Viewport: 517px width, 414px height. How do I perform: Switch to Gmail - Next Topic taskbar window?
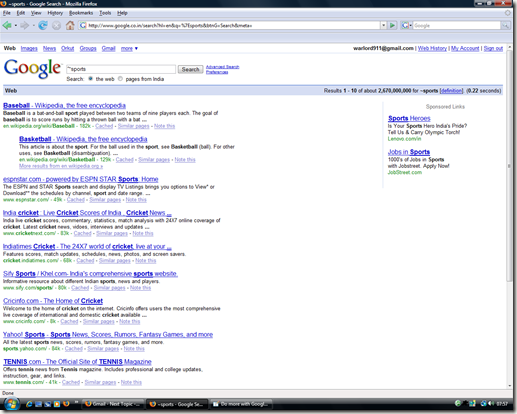(113, 404)
